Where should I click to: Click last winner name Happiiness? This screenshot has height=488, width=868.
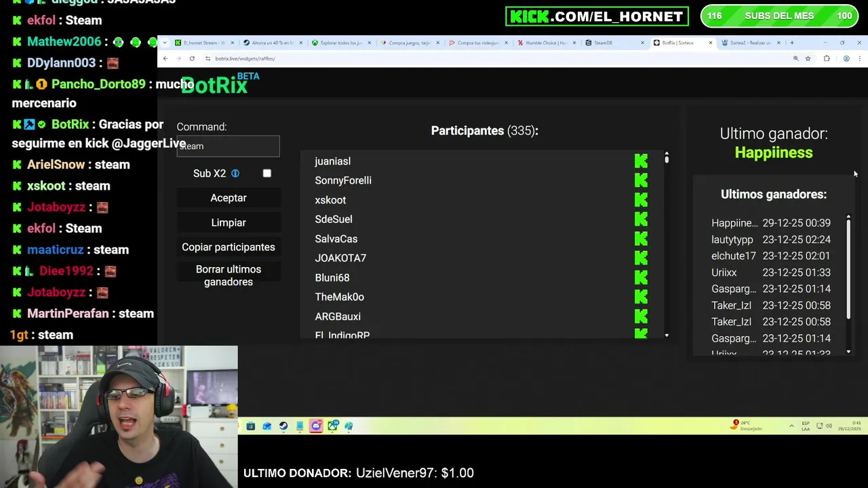point(774,152)
